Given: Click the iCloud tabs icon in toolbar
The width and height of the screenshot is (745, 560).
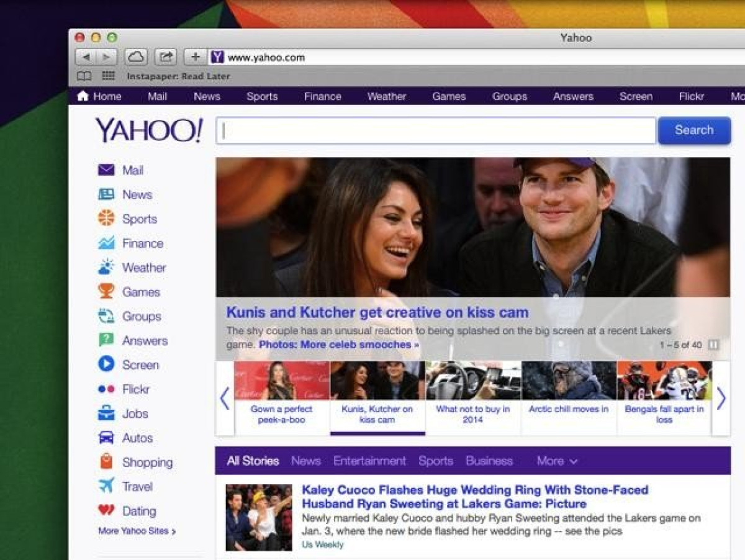Looking at the screenshot, I should click(136, 57).
